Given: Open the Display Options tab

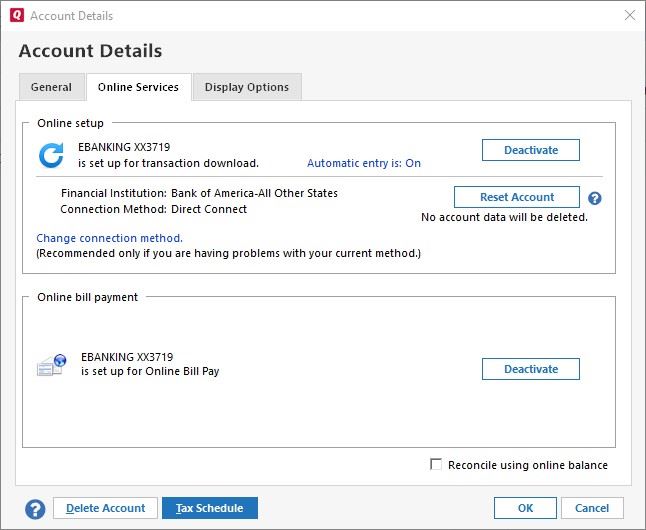Looking at the screenshot, I should [x=246, y=87].
